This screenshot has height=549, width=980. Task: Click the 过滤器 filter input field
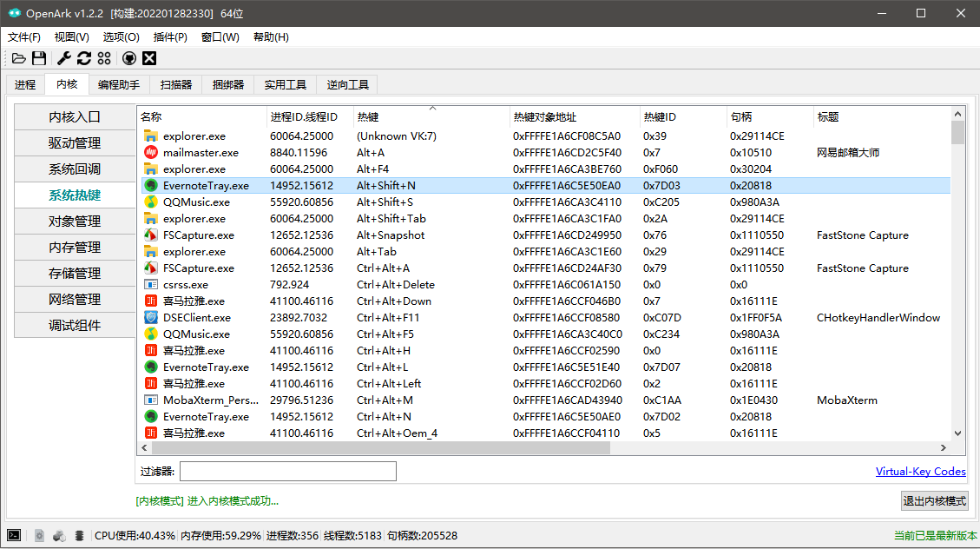(288, 472)
